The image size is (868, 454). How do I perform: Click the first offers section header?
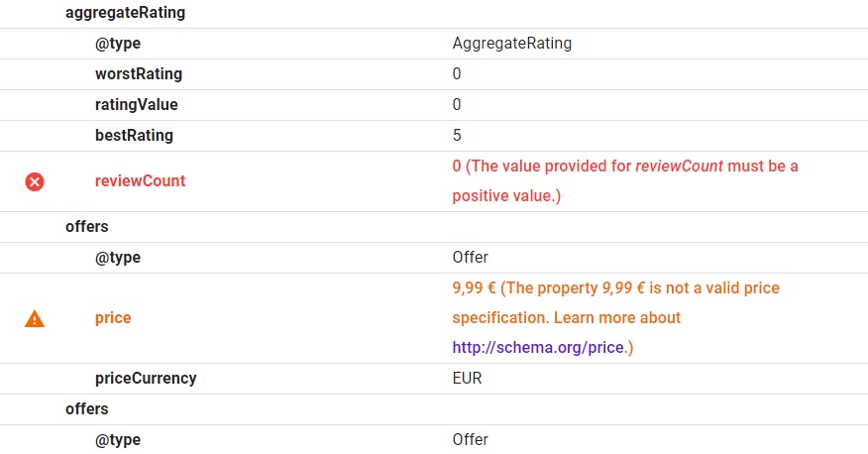click(x=87, y=227)
